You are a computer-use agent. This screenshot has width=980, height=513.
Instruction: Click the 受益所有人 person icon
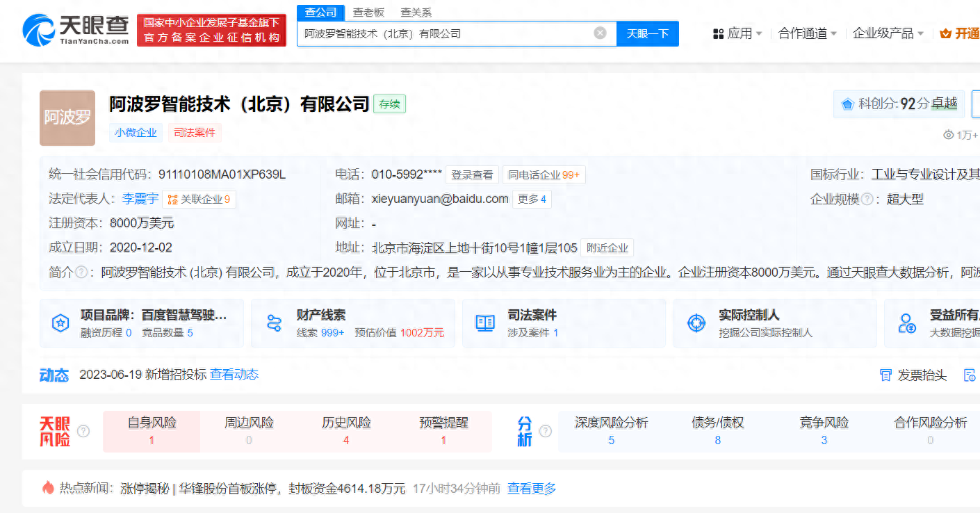click(907, 323)
